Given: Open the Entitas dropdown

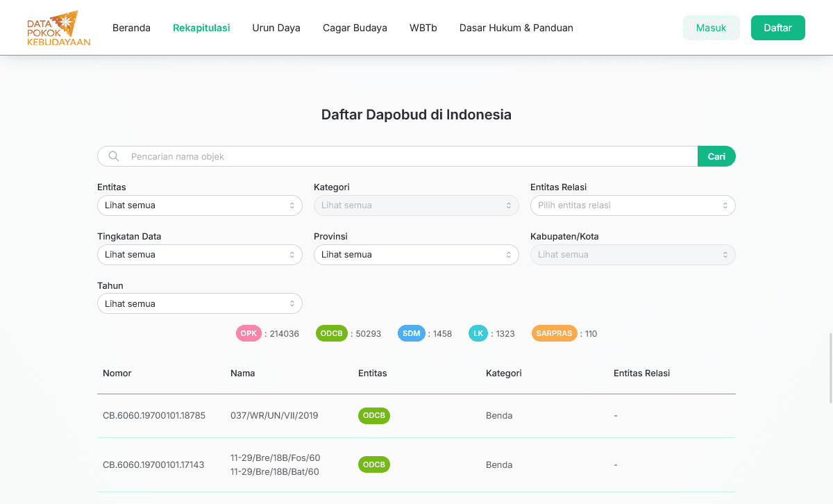Looking at the screenshot, I should point(199,205).
